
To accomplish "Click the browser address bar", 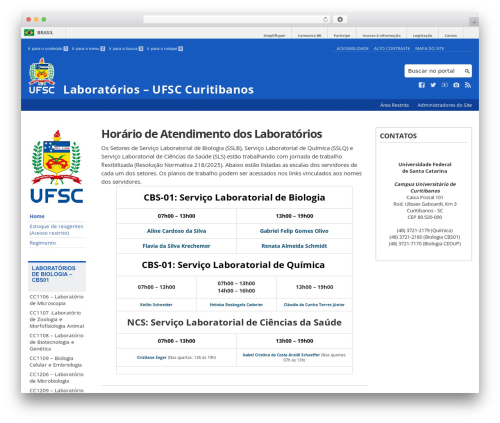I will (236, 19).
